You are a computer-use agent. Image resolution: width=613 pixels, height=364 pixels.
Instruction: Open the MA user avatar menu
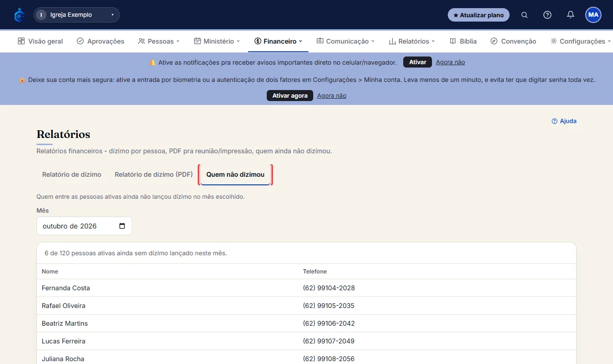(x=593, y=15)
